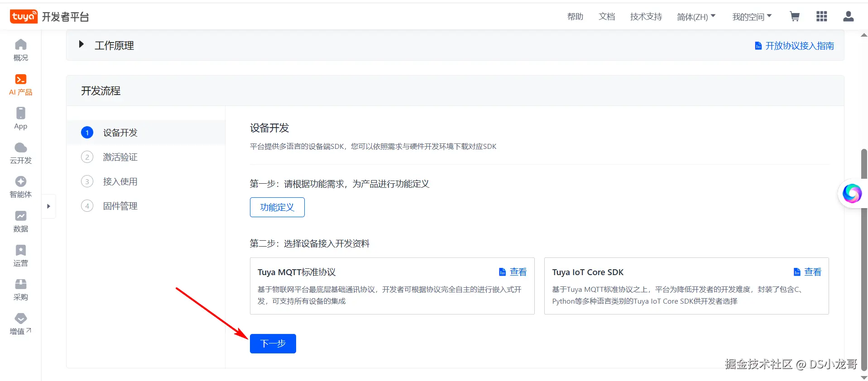This screenshot has width=868, height=381.
Task: Open the 帮助 menu item
Action: click(x=575, y=17)
